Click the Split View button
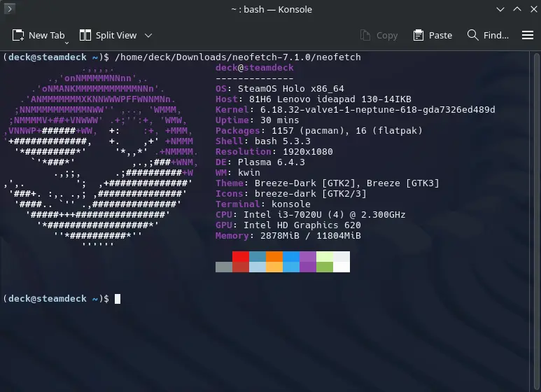 (108, 35)
